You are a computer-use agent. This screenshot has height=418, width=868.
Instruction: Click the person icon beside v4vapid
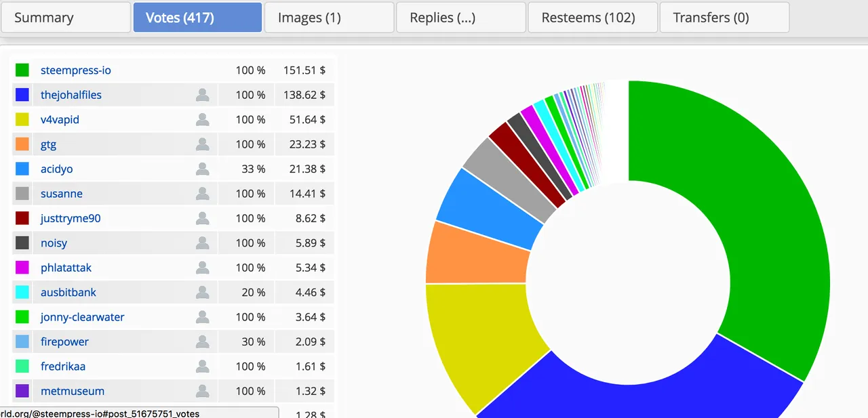point(202,120)
